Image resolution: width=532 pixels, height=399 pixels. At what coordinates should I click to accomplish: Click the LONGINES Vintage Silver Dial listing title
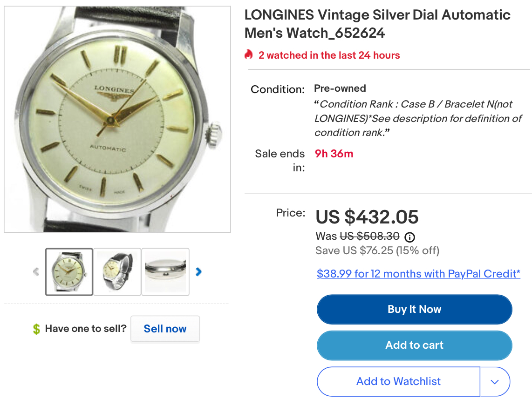click(x=377, y=24)
